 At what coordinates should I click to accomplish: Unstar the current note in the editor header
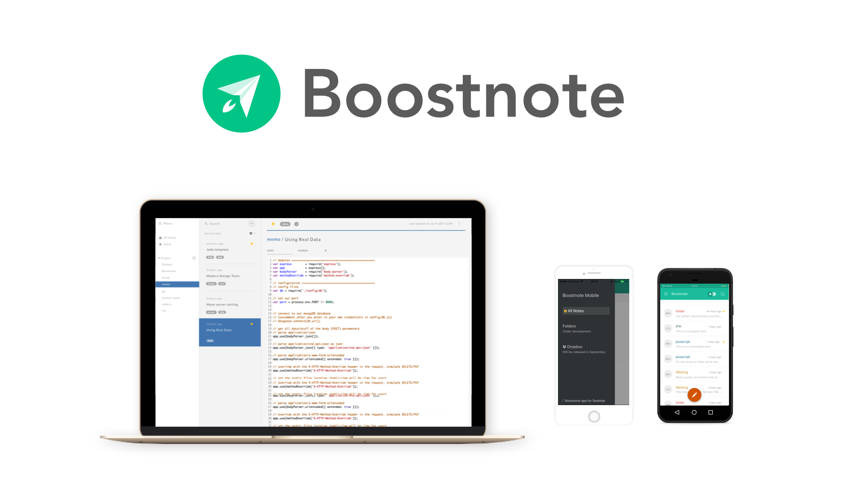point(273,224)
